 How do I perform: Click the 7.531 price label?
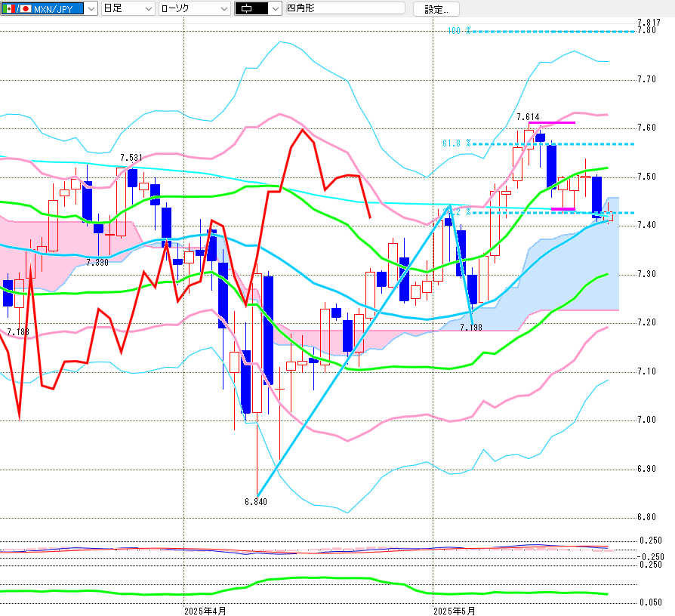tap(131, 158)
